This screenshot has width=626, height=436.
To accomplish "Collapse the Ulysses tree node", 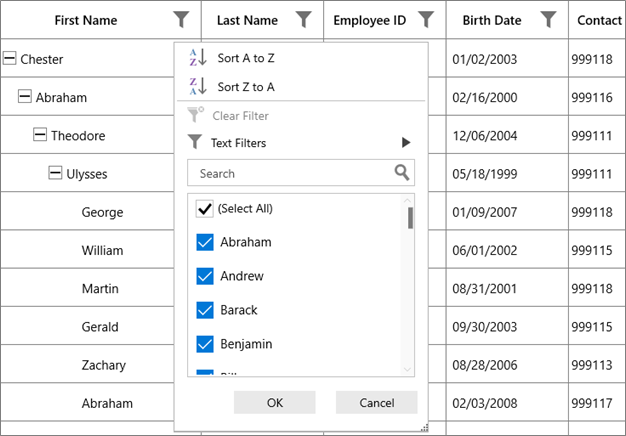I will [56, 173].
